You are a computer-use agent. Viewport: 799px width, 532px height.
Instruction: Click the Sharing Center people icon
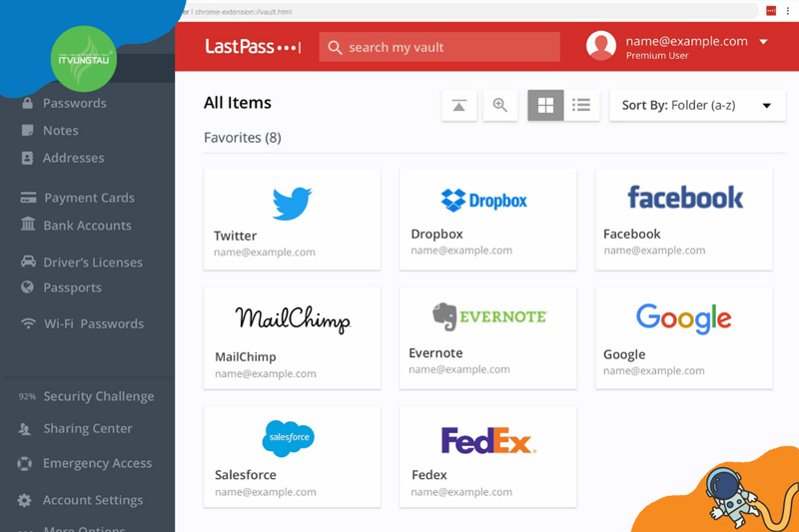pyautogui.click(x=24, y=429)
